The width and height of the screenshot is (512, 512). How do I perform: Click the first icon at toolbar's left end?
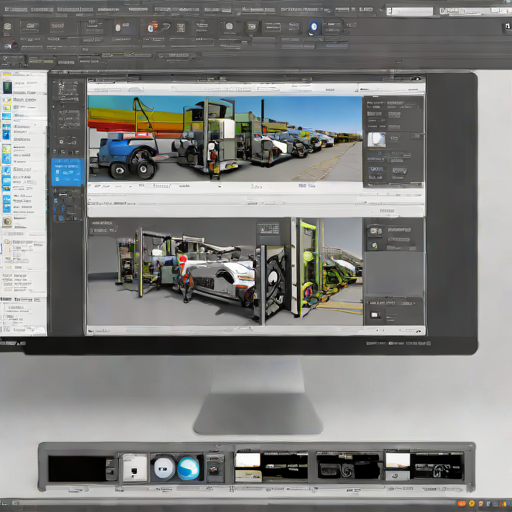[x=7, y=27]
